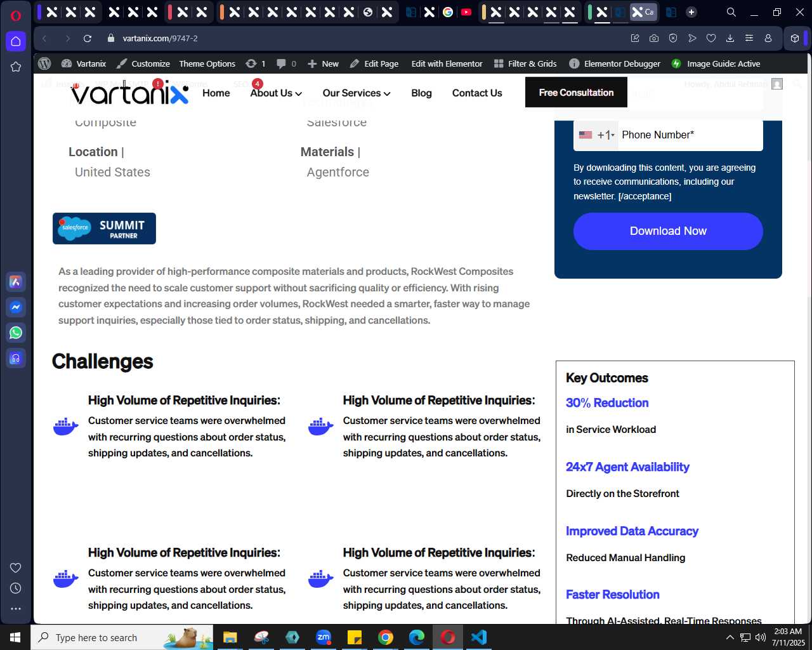Click Edit Page in admin bar
812x650 pixels.
pos(374,63)
